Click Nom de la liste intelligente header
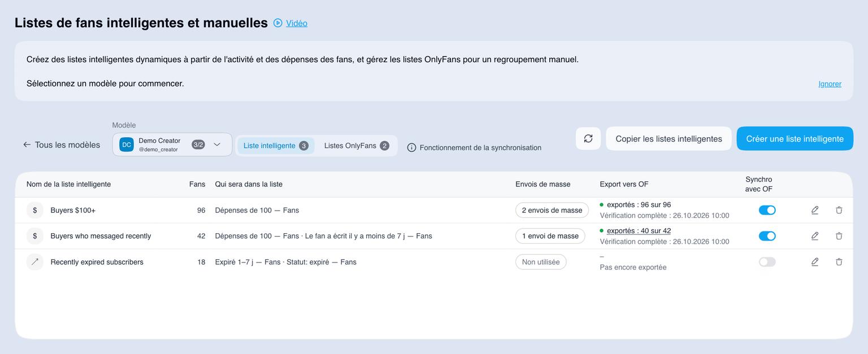The height and width of the screenshot is (354, 868). coord(68,184)
